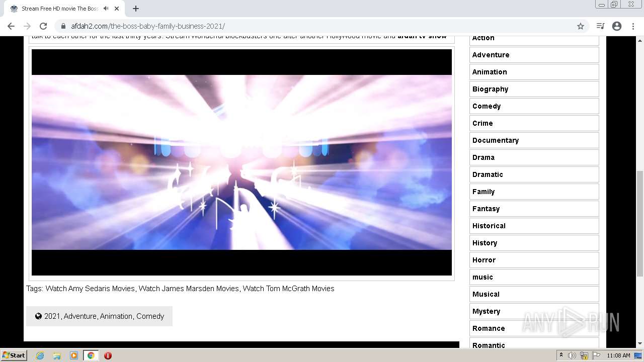This screenshot has height=362, width=644.
Task: Open Chrome three-dot menu
Action: click(x=633, y=26)
